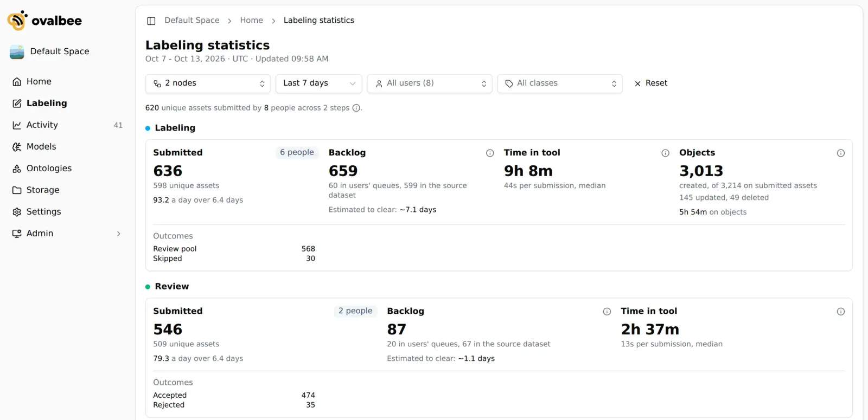Reset all filters
This screenshot has height=420, width=868.
651,83
